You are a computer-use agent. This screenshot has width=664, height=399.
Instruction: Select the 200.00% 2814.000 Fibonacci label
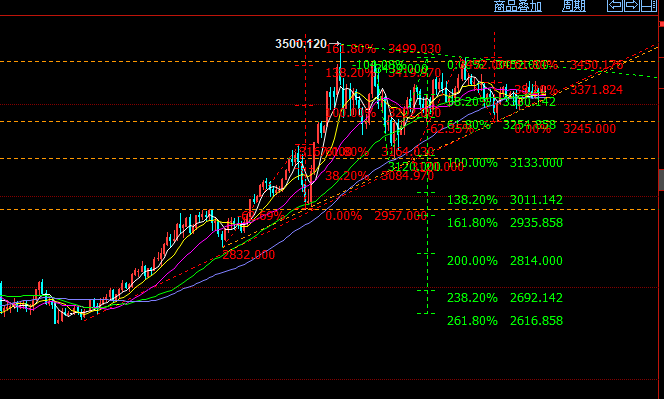505,260
